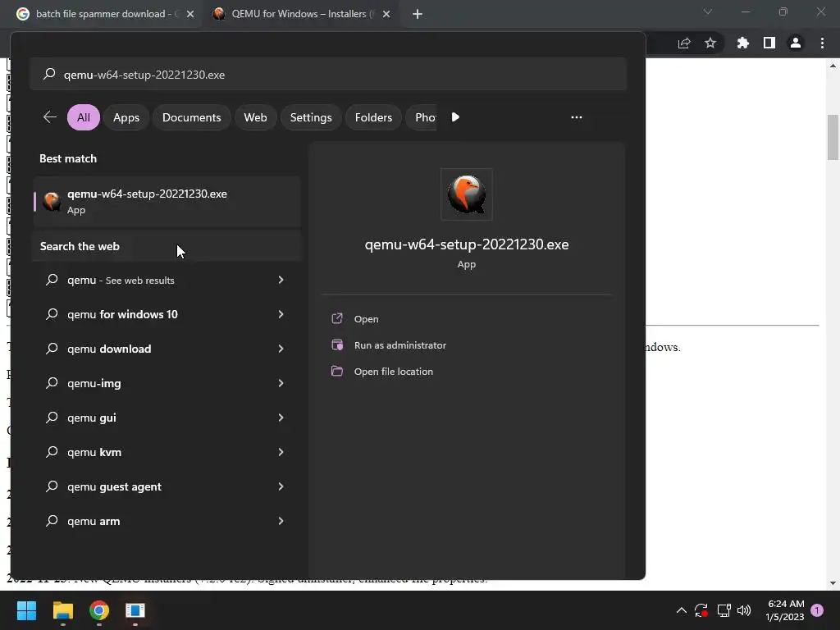This screenshot has height=630, width=840.
Task: Show more filters with play arrow
Action: coord(455,117)
